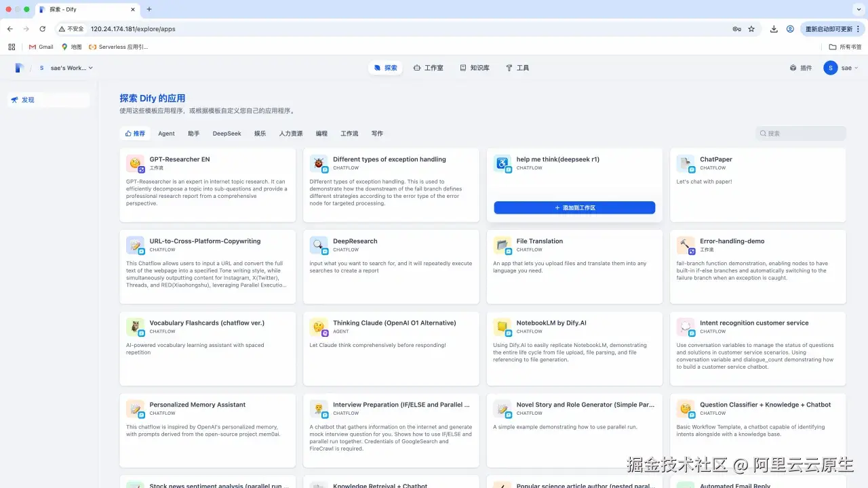The height and width of the screenshot is (488, 868).
Task: Click the plugins cube icon
Action: 793,68
